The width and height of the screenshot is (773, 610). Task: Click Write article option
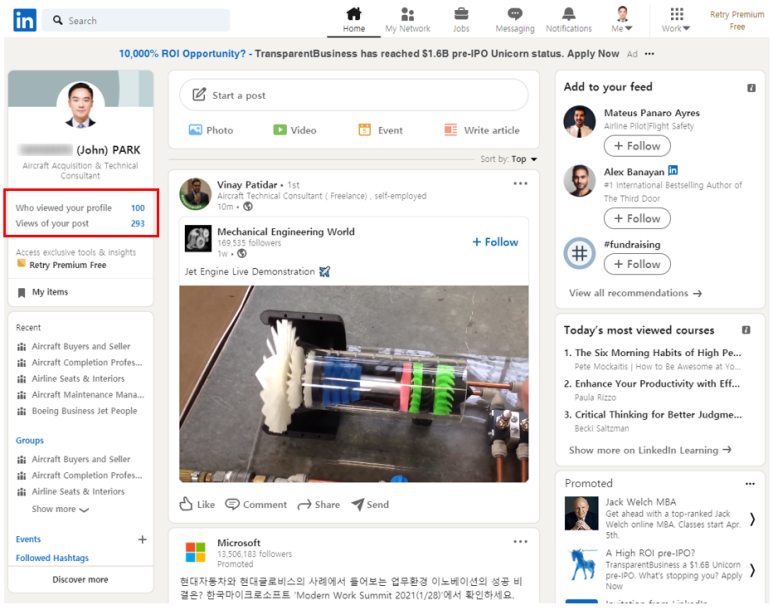click(x=482, y=130)
